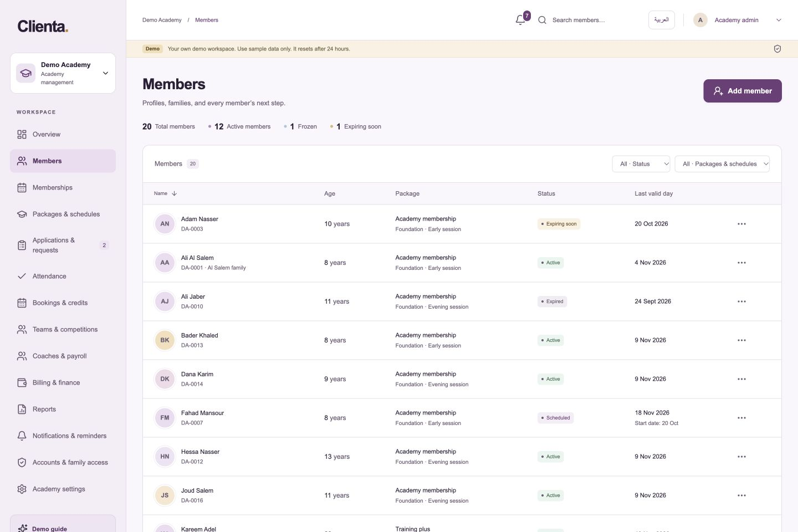Open Accounts & family access in the sidebar
798x532 pixels.
63,462
